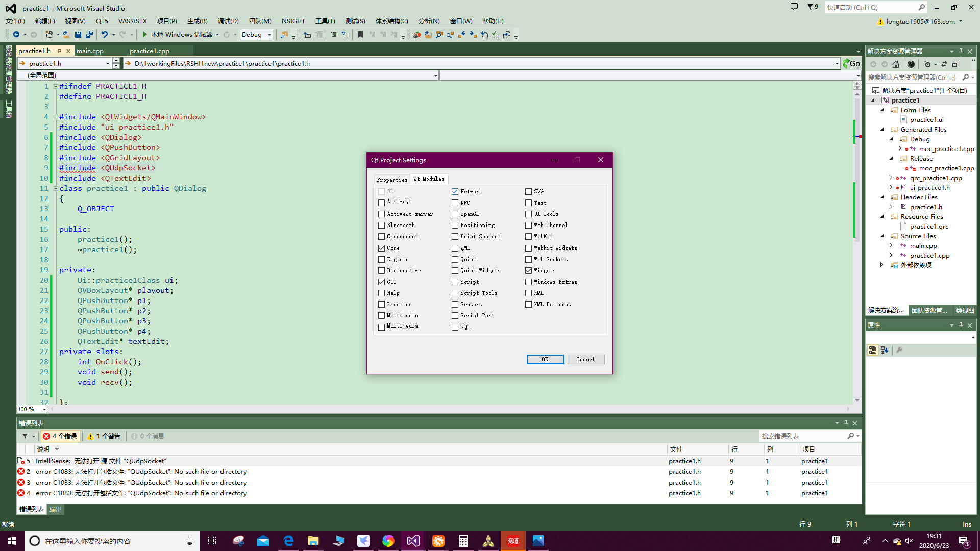Click the Save file toolbar icon
Viewport: 980px width, 551px height.
pyautogui.click(x=78, y=35)
